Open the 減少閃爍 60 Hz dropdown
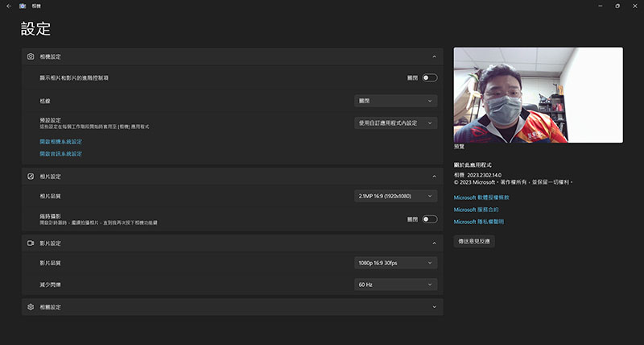Viewport: 644px width, 345px height. 395,285
